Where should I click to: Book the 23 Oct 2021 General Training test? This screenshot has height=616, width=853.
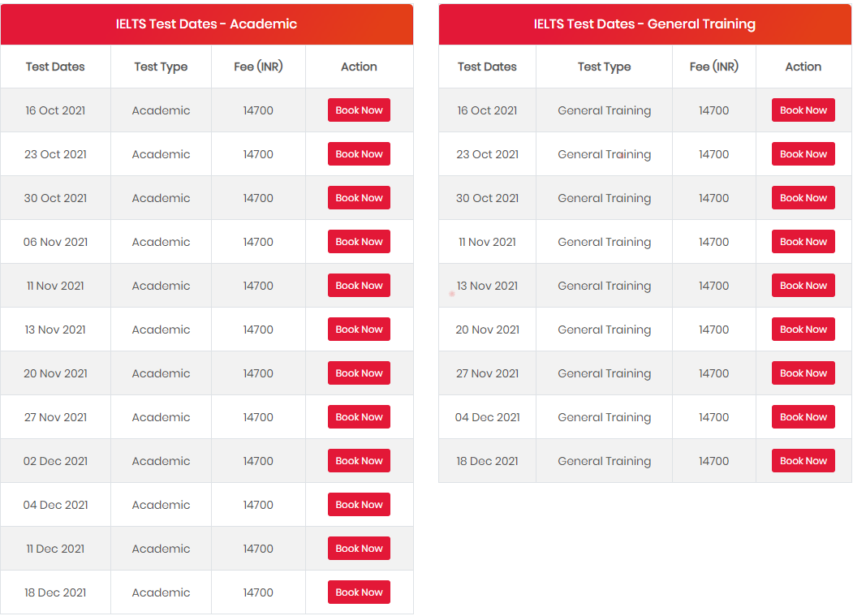tap(803, 153)
